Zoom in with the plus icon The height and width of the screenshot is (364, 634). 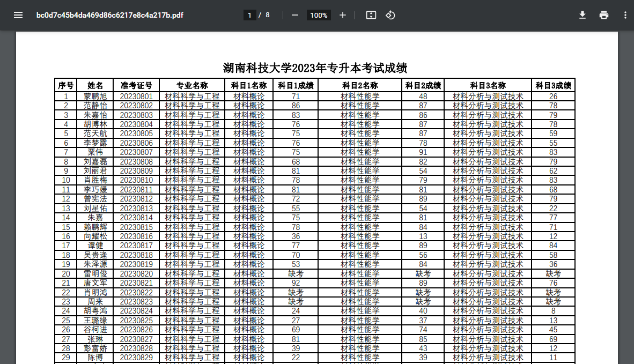click(342, 16)
